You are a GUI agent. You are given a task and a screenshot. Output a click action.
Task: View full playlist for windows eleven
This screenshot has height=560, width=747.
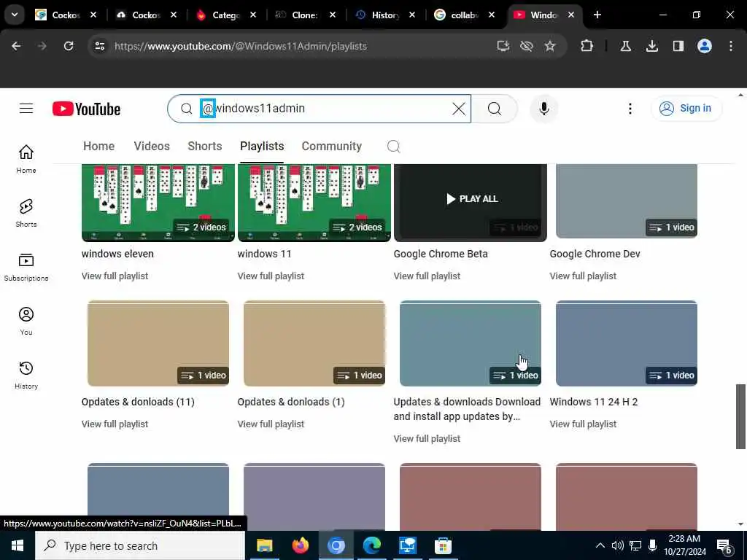coord(115,276)
